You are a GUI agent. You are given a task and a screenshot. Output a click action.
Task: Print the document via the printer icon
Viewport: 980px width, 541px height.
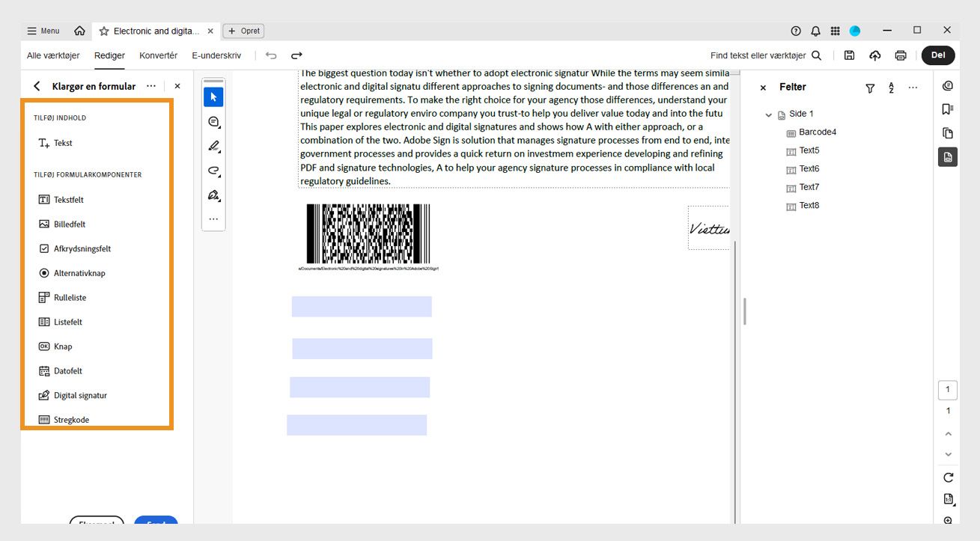(901, 55)
